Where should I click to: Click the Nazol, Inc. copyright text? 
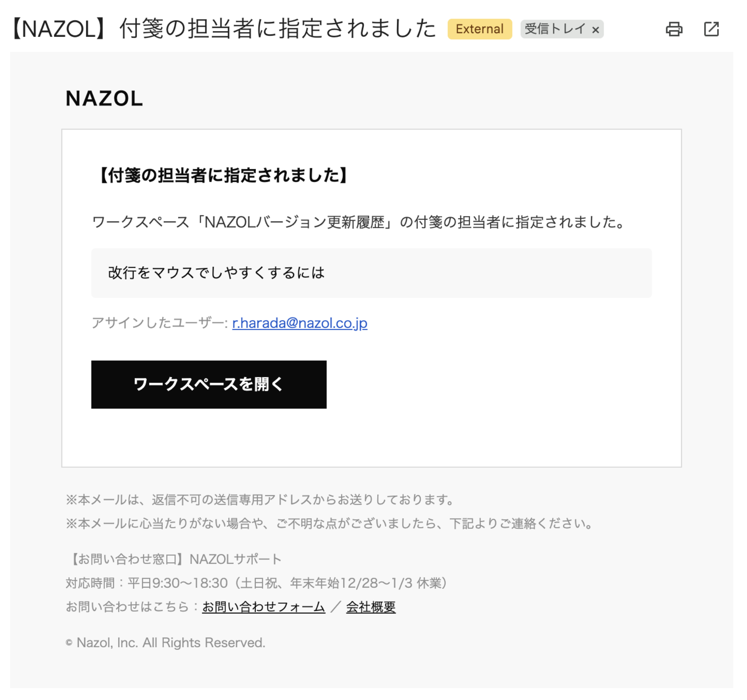[165, 643]
